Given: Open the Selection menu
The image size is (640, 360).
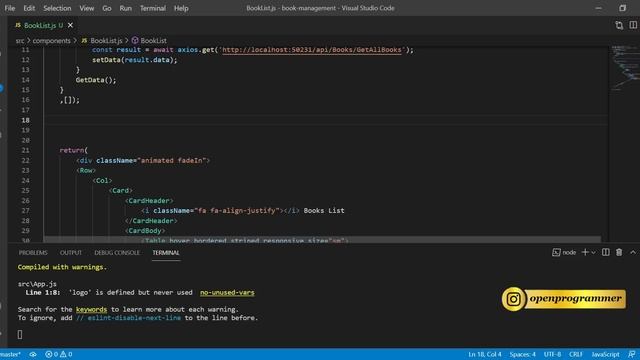Looking at the screenshot, I should 57,8.
